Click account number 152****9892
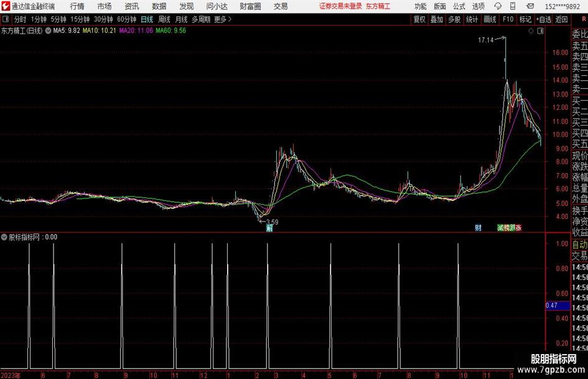 pyautogui.click(x=562, y=6)
